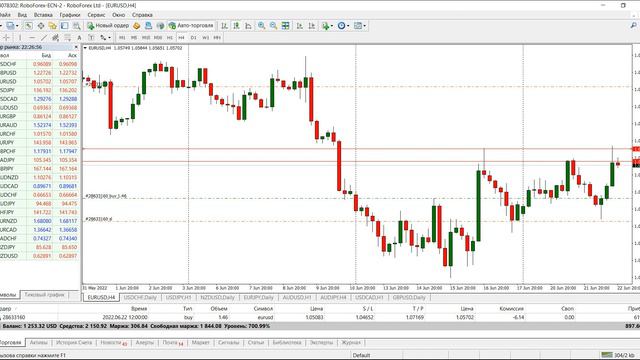This screenshot has height=360, width=640.
Task: Open the Тиковый график tab
Action: click(x=44, y=295)
